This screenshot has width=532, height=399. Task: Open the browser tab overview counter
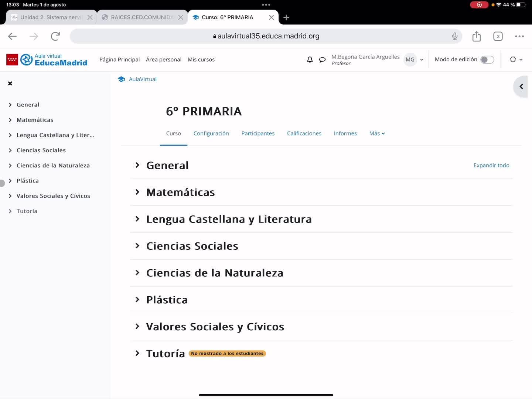[x=498, y=36]
